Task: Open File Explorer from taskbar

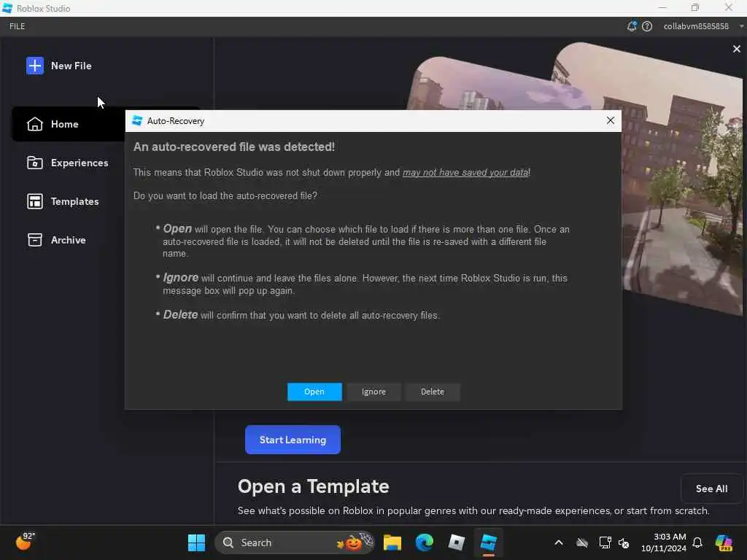Action: (392, 542)
